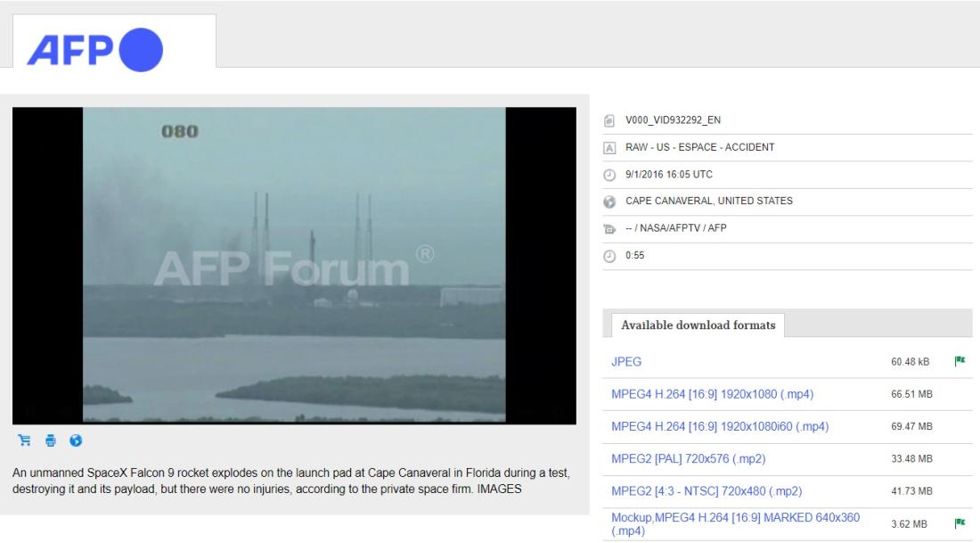
Task: Click the SpaceX Falcon 9 caption text
Action: (291, 481)
